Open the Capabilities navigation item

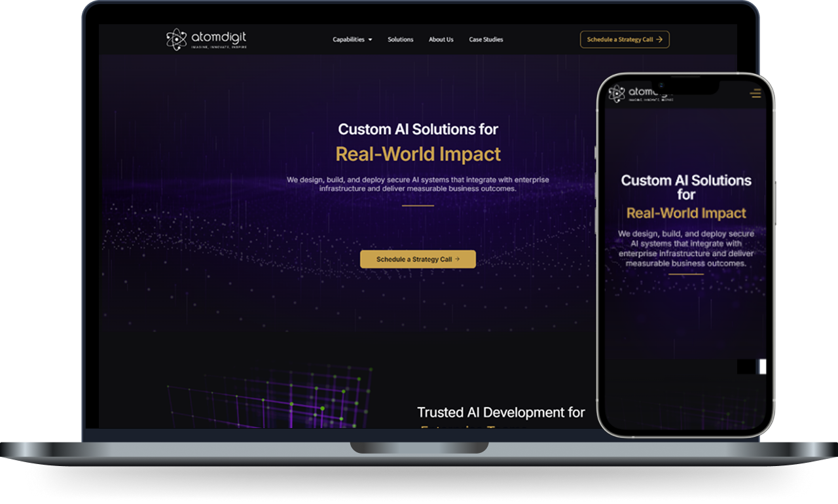[348, 39]
